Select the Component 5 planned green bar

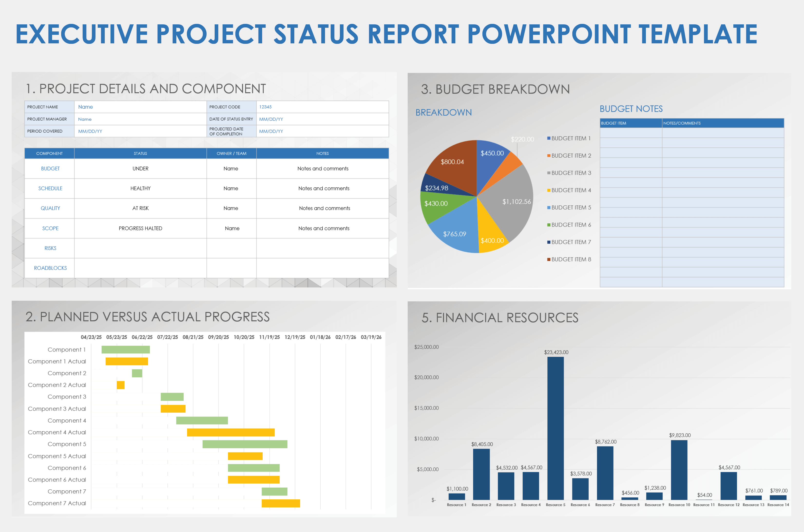click(245, 444)
